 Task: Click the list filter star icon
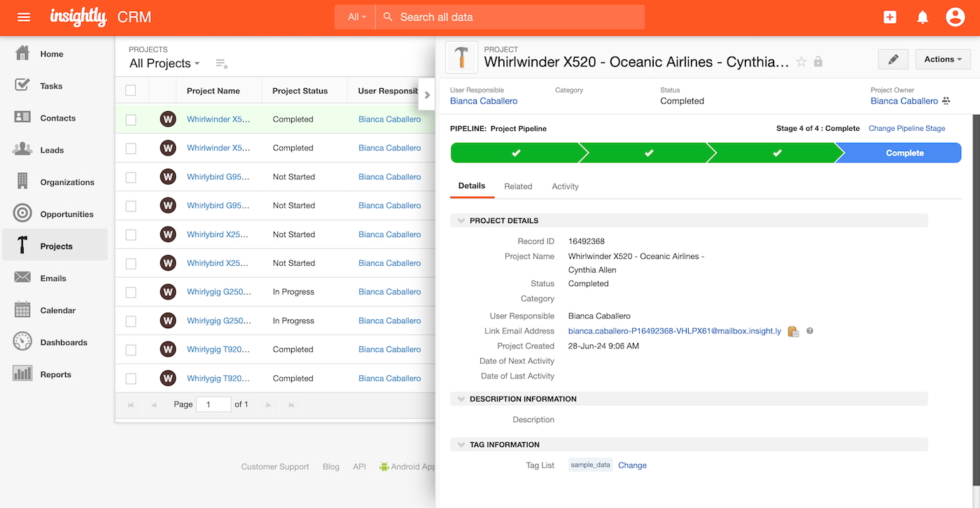pyautogui.click(x=221, y=64)
